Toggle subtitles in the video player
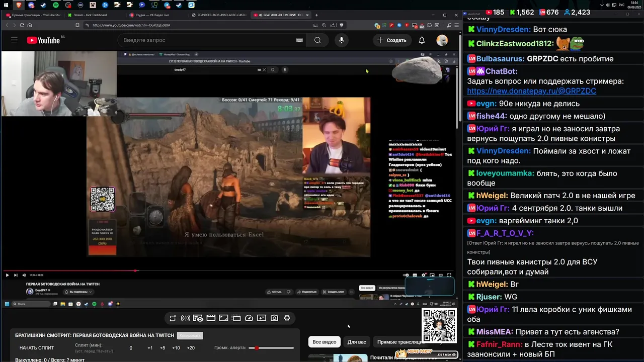Image resolution: width=644 pixels, height=362 pixels. click(x=415, y=275)
